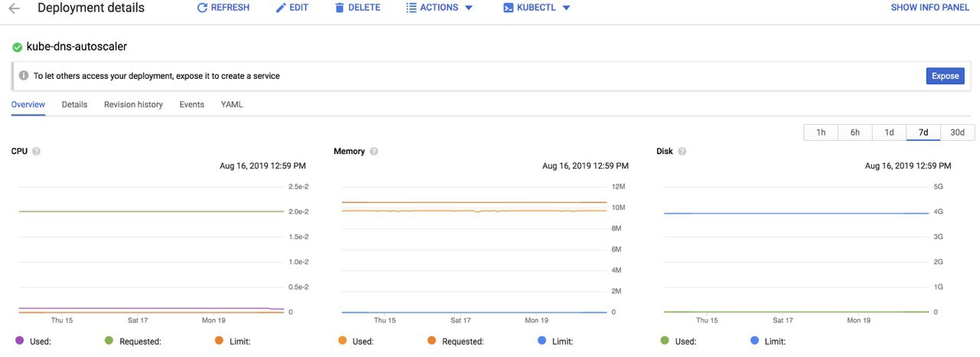Open the Memory help question mark icon
This screenshot has width=980, height=357.
pos(374,152)
